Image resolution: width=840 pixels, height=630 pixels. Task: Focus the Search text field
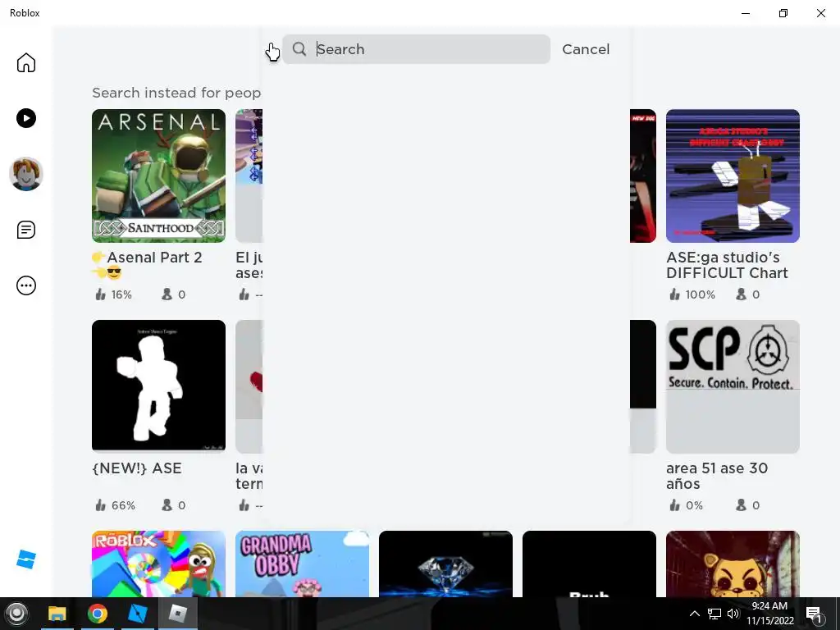coord(416,49)
